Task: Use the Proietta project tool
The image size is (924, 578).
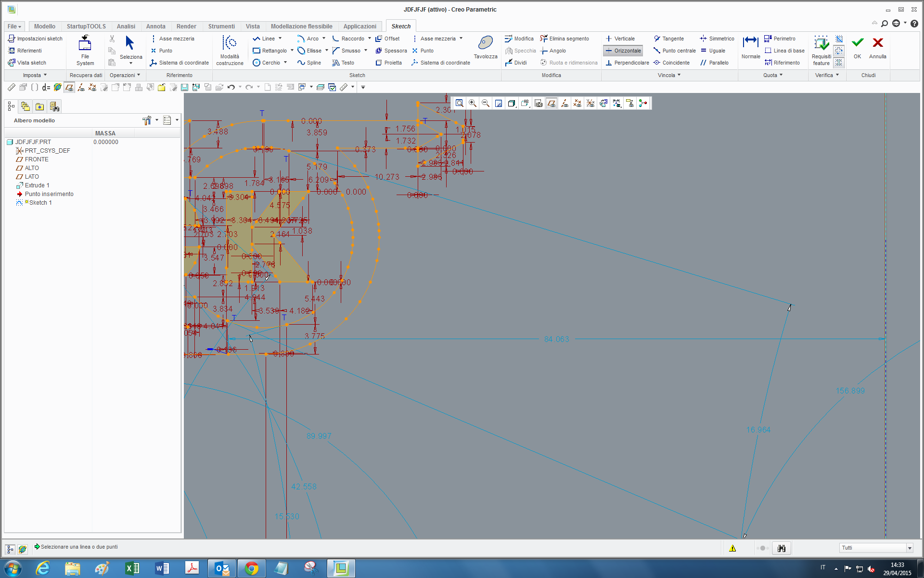Action: click(388, 63)
